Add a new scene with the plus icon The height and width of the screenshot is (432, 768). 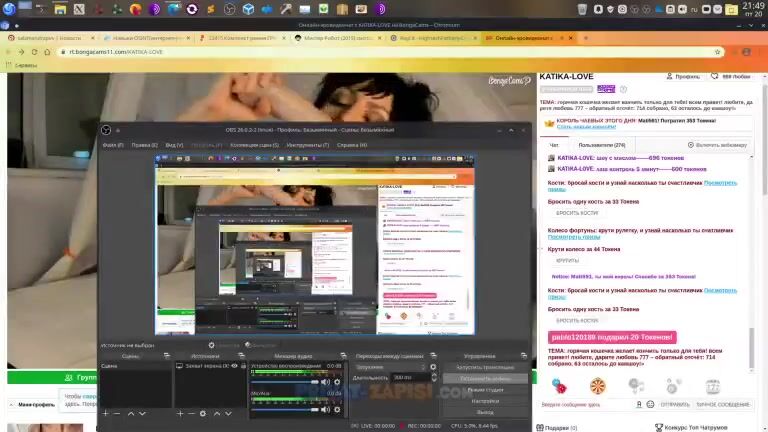[104, 413]
